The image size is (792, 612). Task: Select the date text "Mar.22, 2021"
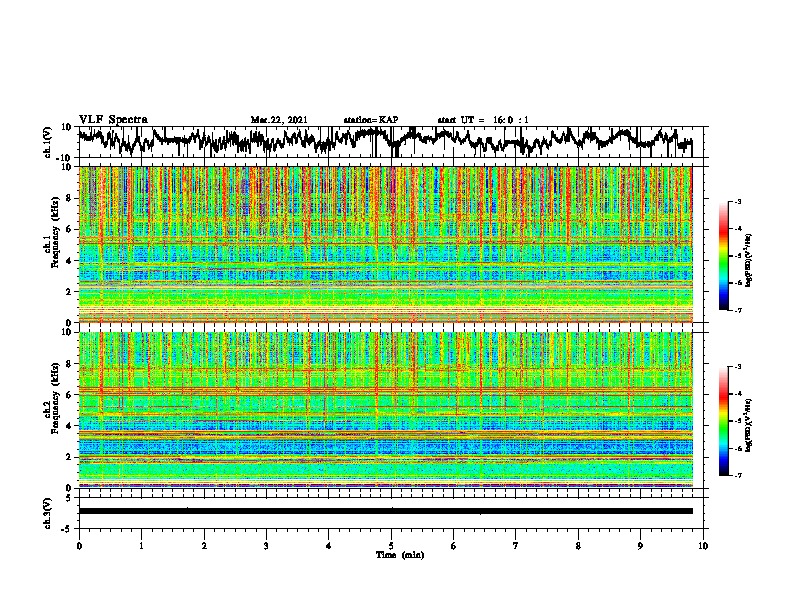point(279,120)
